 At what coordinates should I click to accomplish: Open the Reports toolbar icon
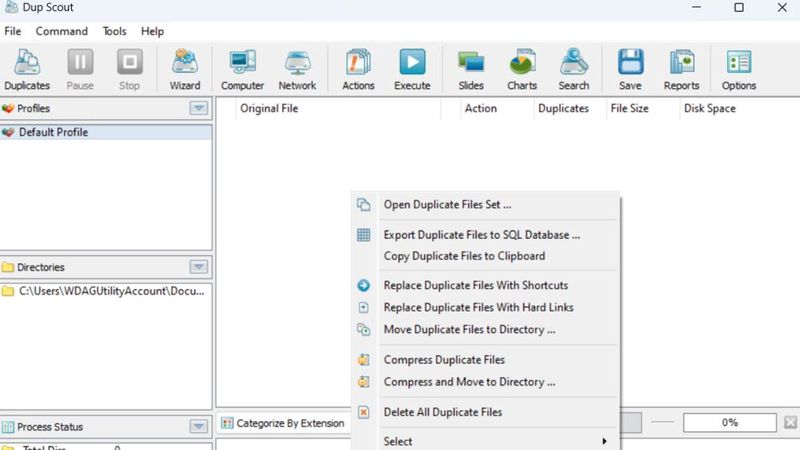[x=681, y=68]
